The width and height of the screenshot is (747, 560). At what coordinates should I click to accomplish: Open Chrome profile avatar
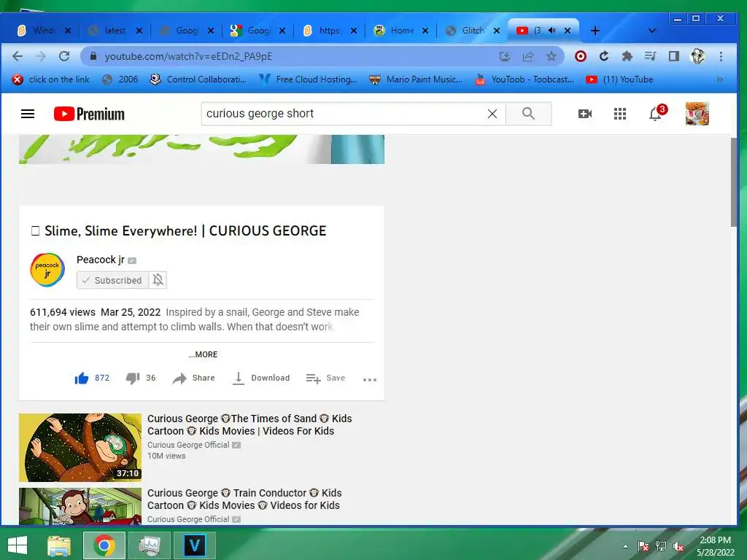point(697,56)
